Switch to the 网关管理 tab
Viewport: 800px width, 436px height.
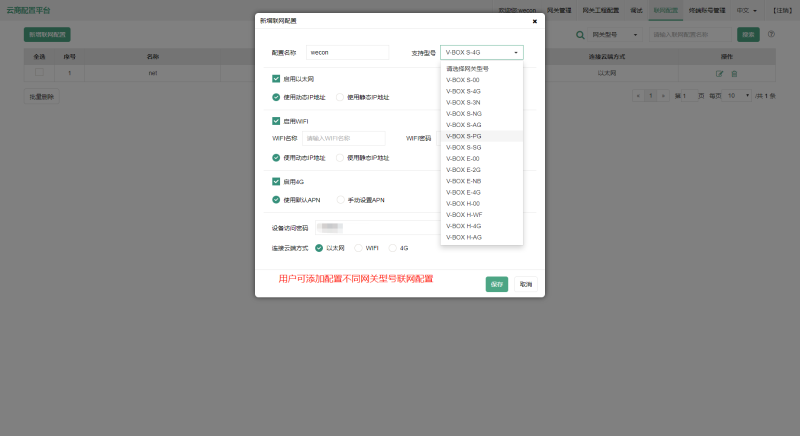coord(558,10)
